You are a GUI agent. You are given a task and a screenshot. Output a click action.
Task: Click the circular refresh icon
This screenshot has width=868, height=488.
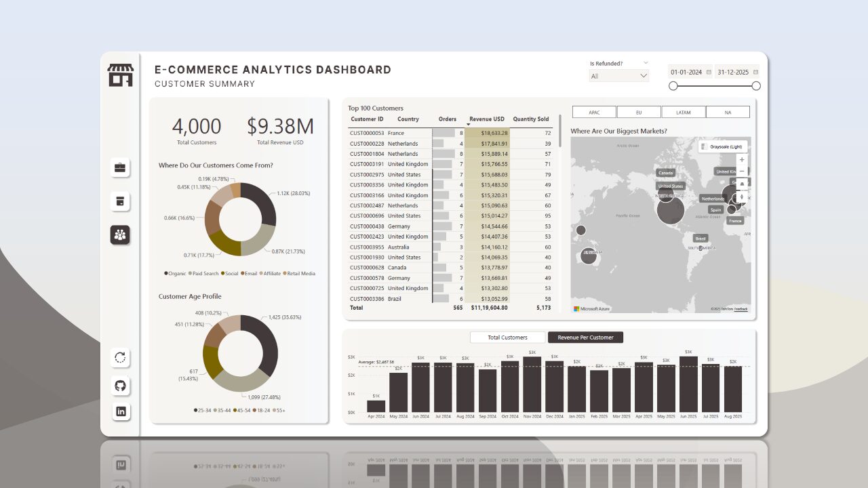121,357
